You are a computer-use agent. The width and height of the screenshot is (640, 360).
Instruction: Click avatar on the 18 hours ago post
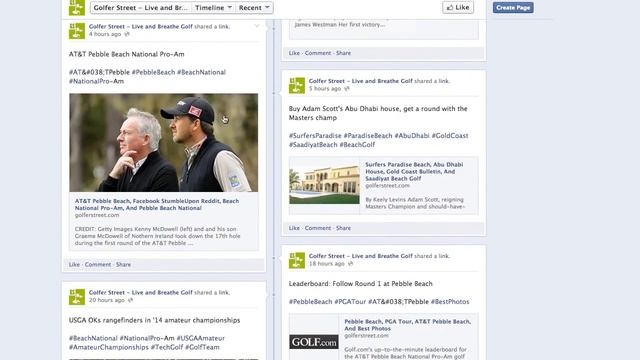[297, 260]
